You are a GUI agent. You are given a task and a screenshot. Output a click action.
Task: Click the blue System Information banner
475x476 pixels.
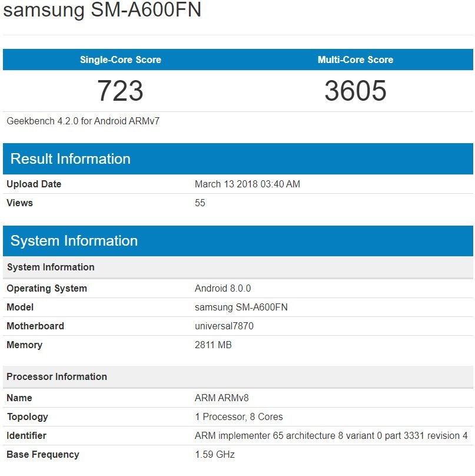[x=238, y=241]
